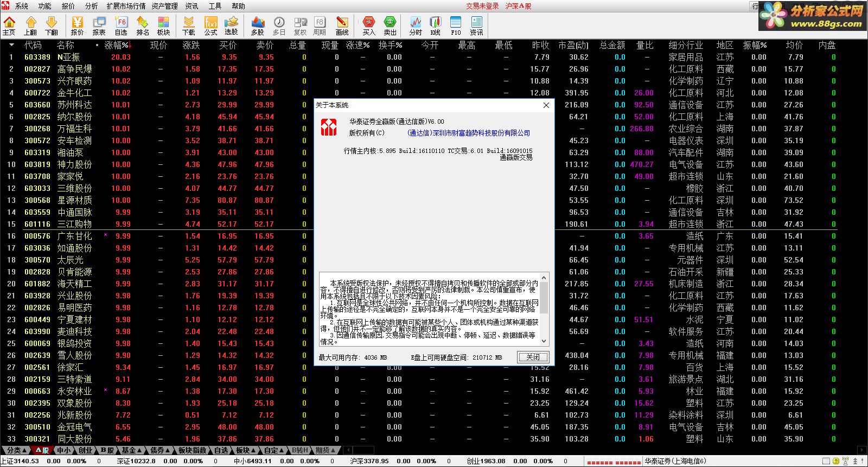Toggle 复权 price adjustment icon
The image size is (868, 467).
tap(300, 25)
